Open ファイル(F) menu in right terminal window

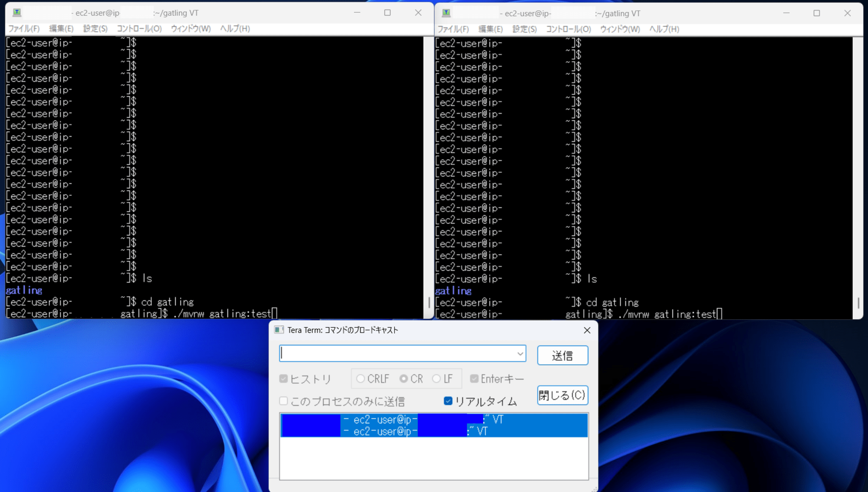point(453,29)
